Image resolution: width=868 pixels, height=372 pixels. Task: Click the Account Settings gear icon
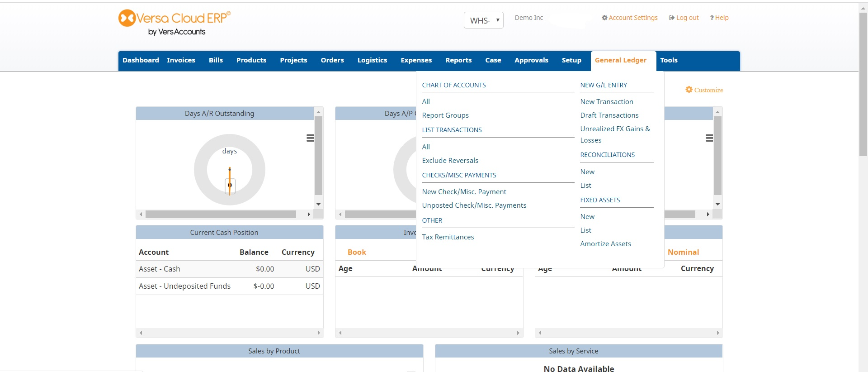pos(604,18)
